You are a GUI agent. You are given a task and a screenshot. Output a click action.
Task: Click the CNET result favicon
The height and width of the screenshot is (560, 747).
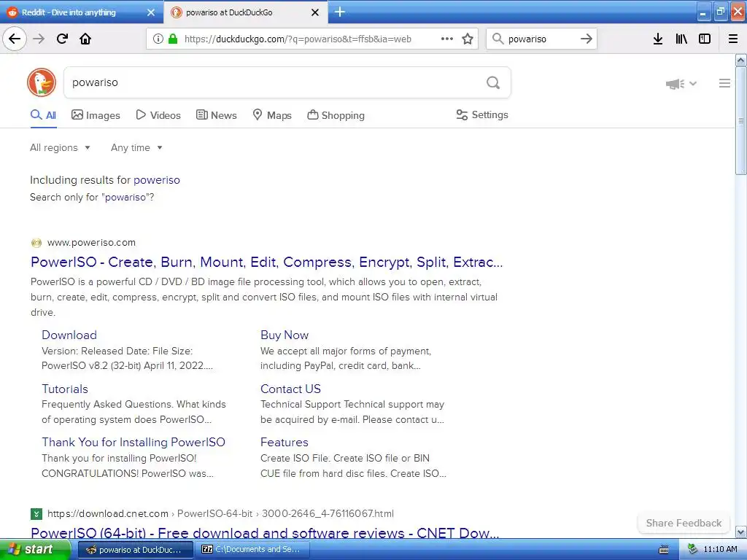(x=36, y=514)
